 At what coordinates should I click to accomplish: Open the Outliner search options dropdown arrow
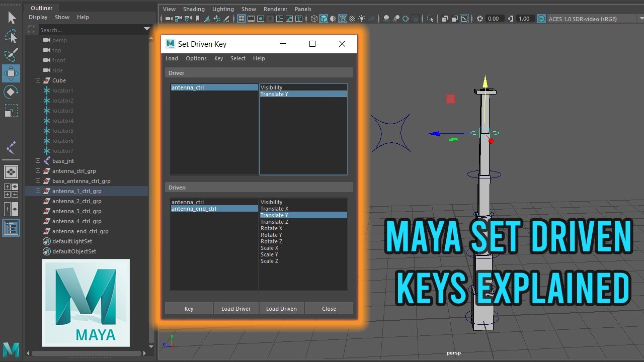[147, 29]
